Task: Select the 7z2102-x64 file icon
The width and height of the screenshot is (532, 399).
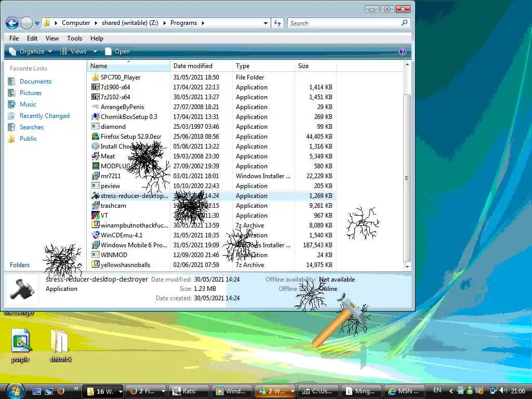Action: (96, 97)
